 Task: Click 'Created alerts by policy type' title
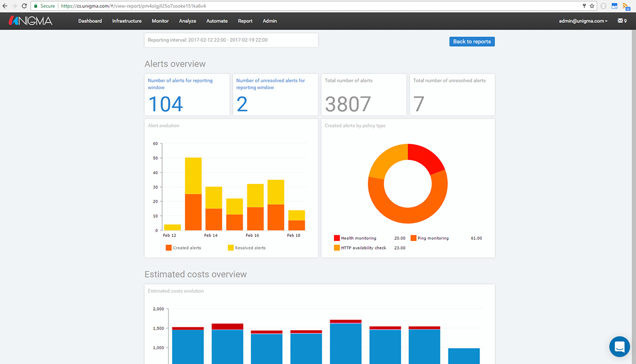355,126
